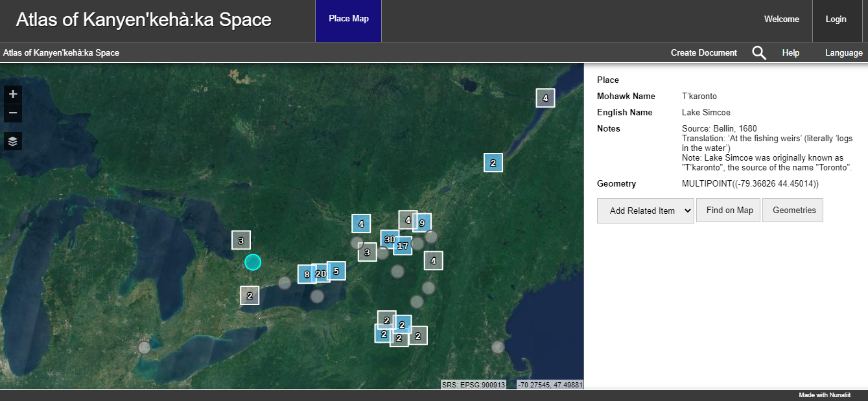The height and width of the screenshot is (401, 868).
Task: Open the map layers switcher
Action: click(13, 141)
